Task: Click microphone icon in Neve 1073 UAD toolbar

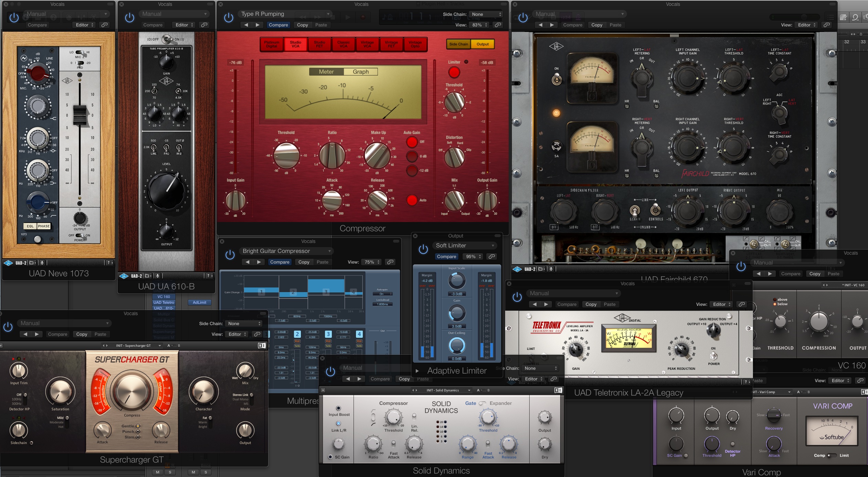Action: [42, 263]
